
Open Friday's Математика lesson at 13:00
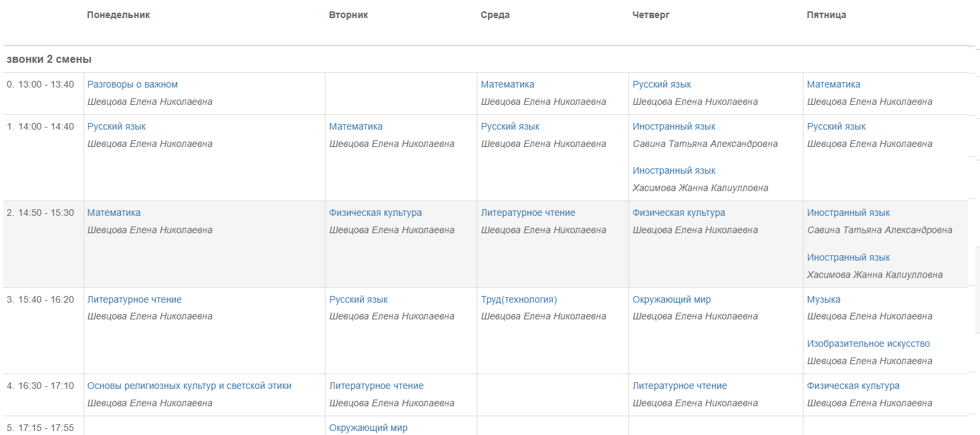(x=834, y=84)
